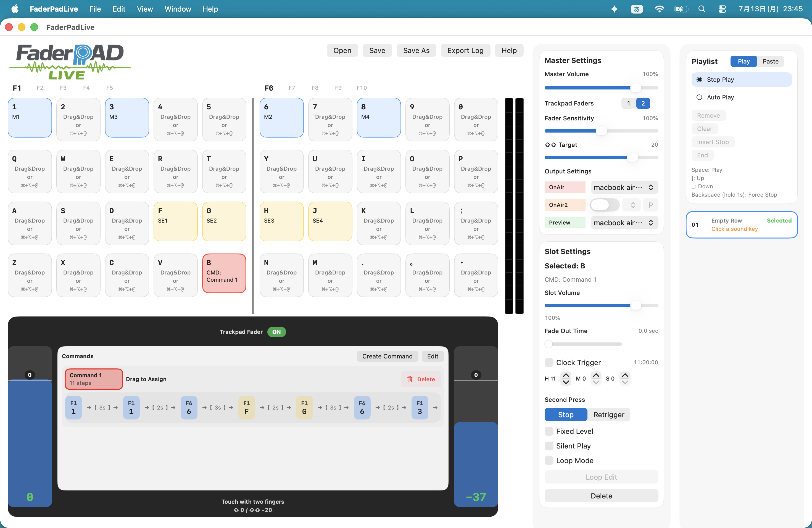Toggle the OnAir2 output switch
Screen dimensions: 812x528
pos(605,205)
